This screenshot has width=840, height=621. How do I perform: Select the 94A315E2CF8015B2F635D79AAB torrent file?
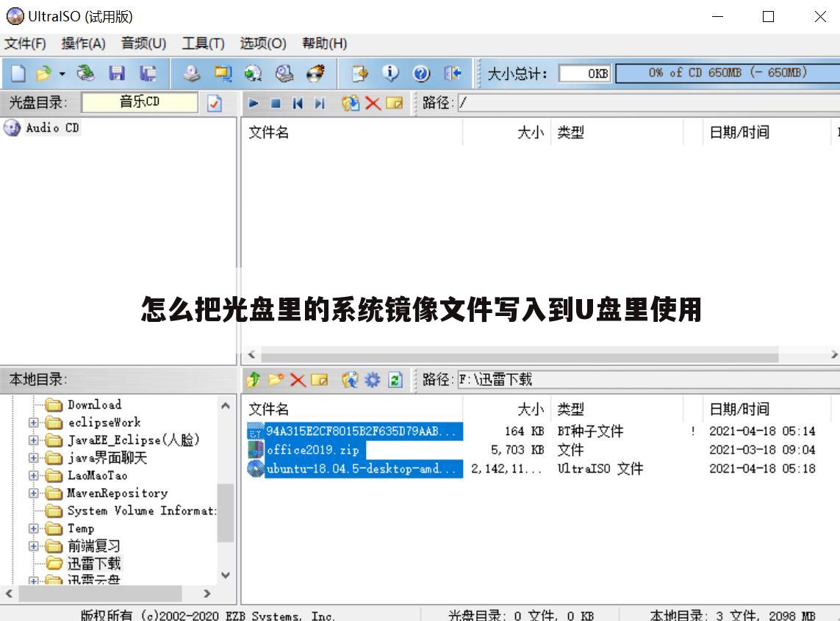pyautogui.click(x=355, y=431)
